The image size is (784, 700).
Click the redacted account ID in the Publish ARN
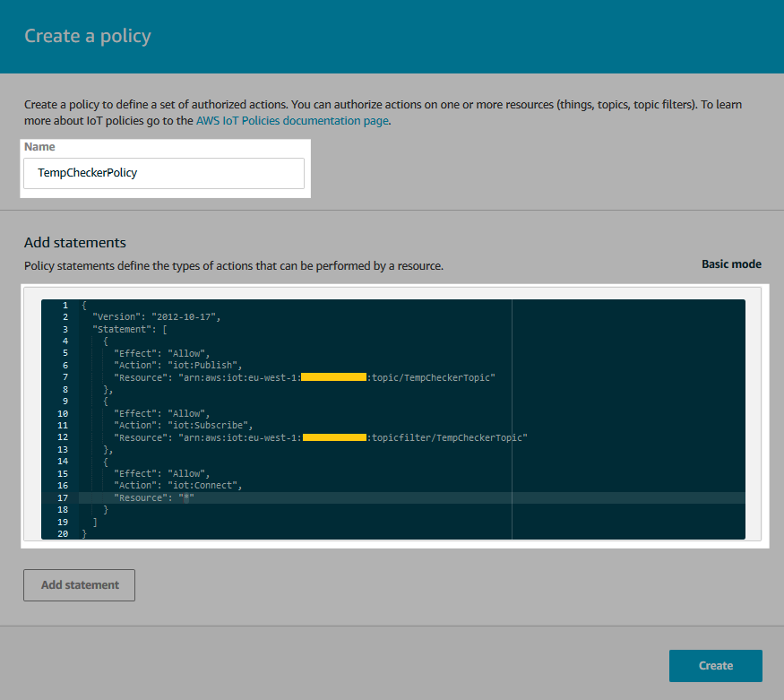tap(333, 376)
